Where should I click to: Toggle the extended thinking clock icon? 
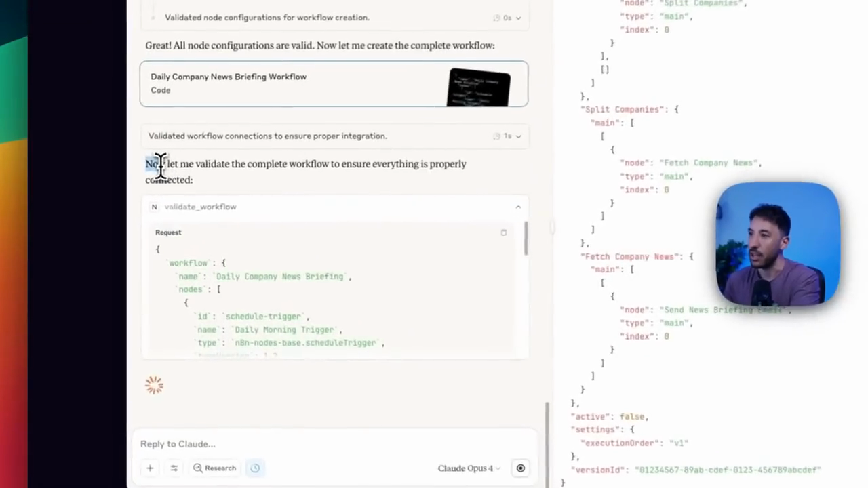[x=255, y=468]
